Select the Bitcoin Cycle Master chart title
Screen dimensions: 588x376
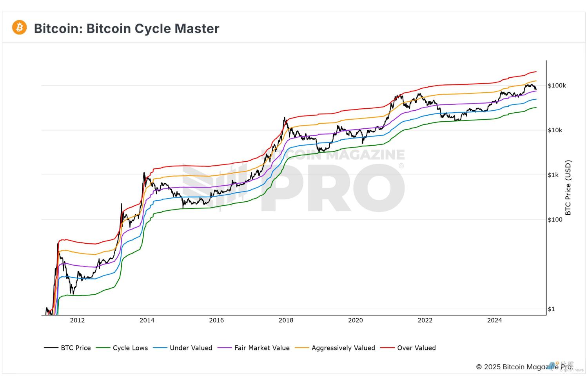[127, 28]
